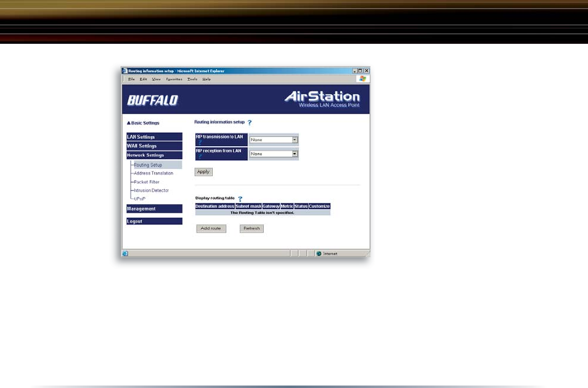
Task: Open help icon under RIP transmission to LAN
Action: pyautogui.click(x=200, y=142)
